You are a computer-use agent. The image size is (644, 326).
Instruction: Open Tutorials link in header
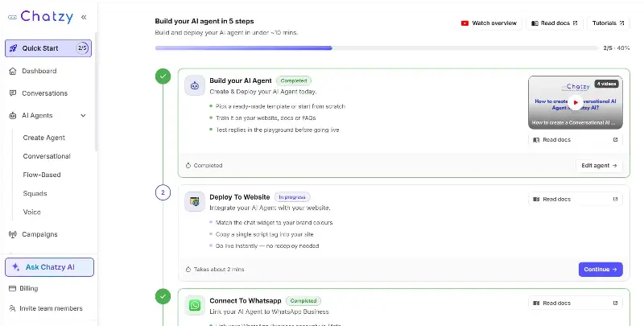(x=609, y=23)
